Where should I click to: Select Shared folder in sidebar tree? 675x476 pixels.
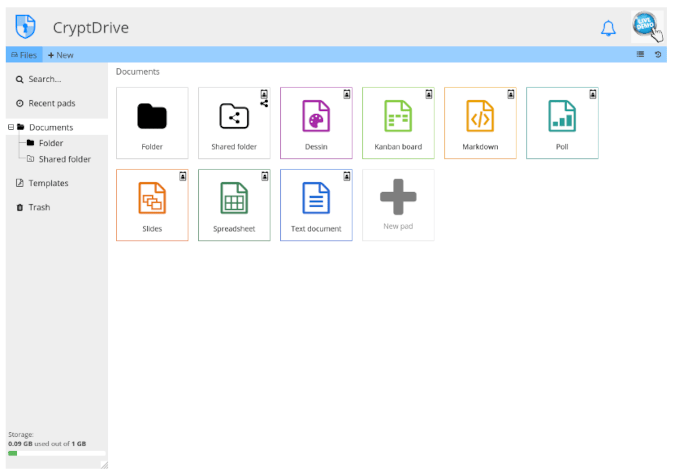[x=64, y=159]
